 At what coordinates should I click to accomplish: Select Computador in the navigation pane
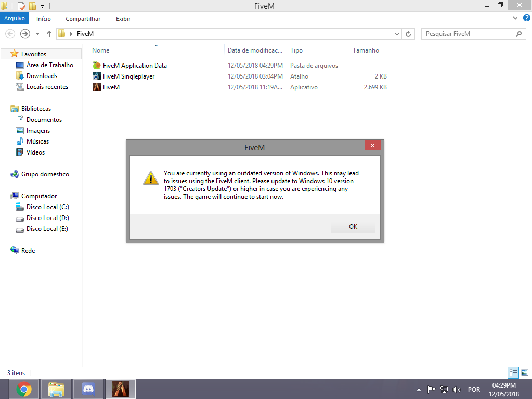(x=38, y=196)
